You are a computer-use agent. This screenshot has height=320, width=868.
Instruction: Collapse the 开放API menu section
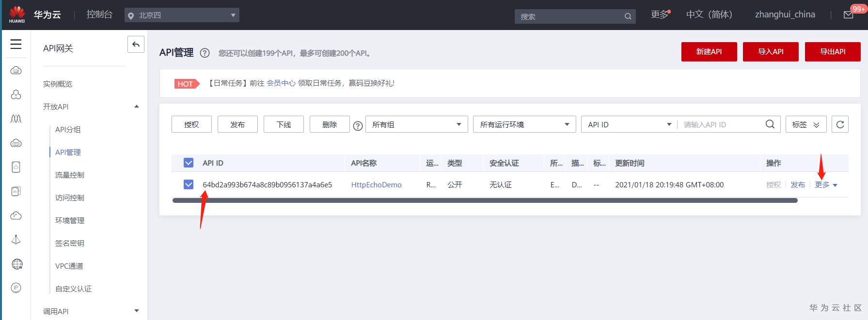click(137, 107)
